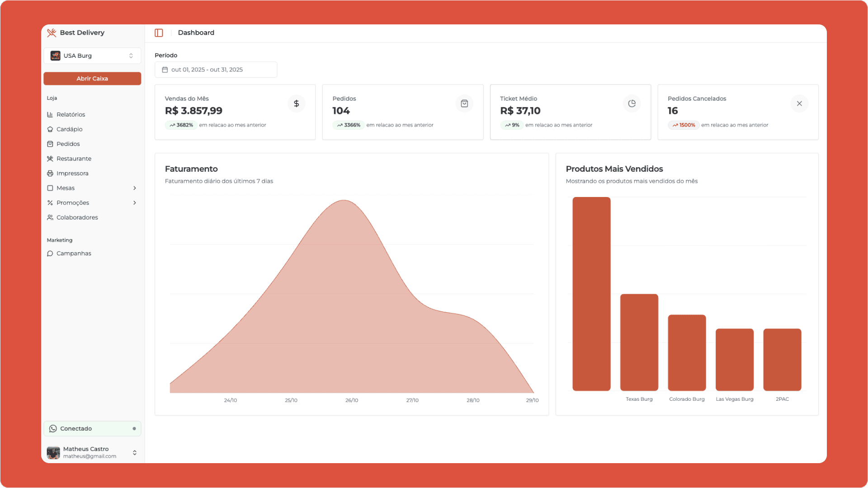Expand the Promoções submenu
Viewport: 868px width, 488px height.
coord(135,203)
